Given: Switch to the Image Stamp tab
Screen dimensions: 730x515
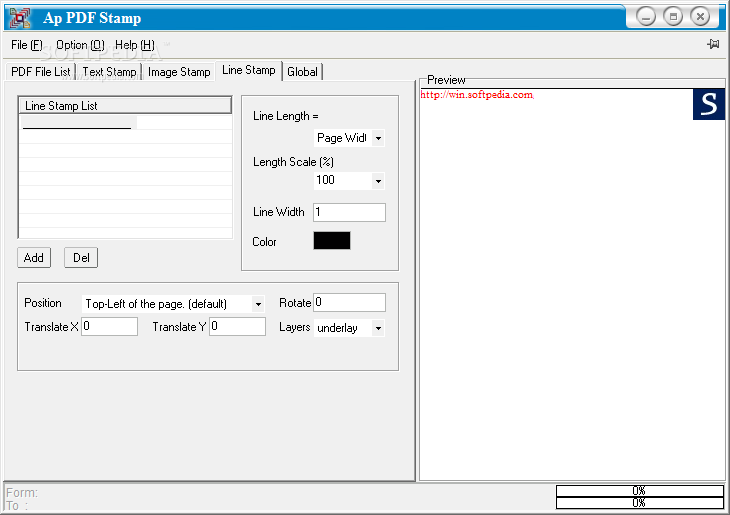Looking at the screenshot, I should coord(179,72).
